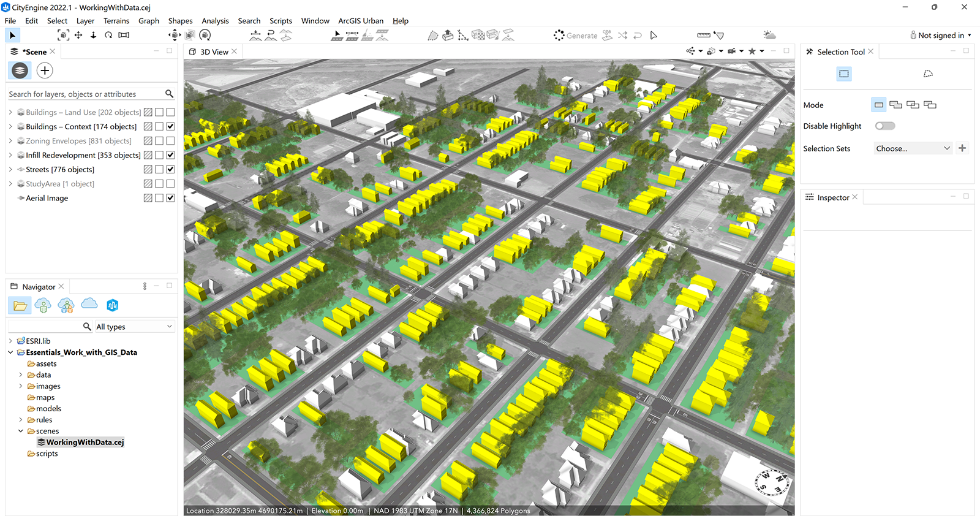980x521 pixels.
Task: Toggle the Disable Highlight switch
Action: (x=885, y=126)
